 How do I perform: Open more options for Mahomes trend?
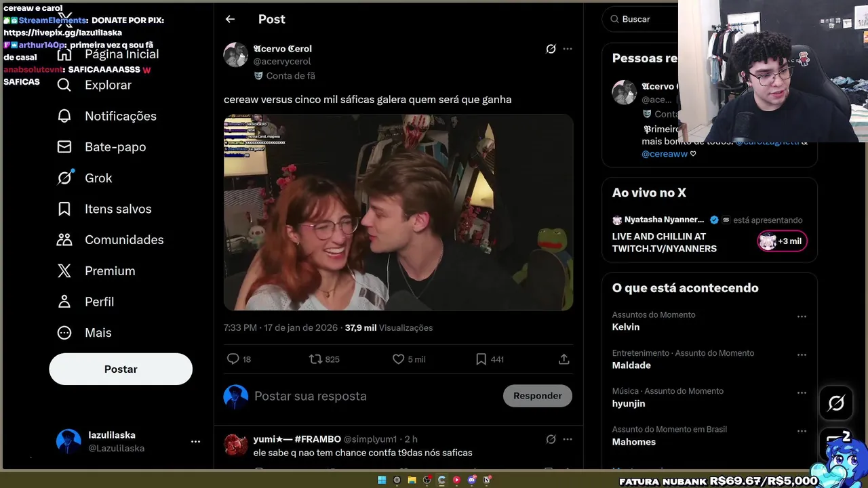[802, 430]
